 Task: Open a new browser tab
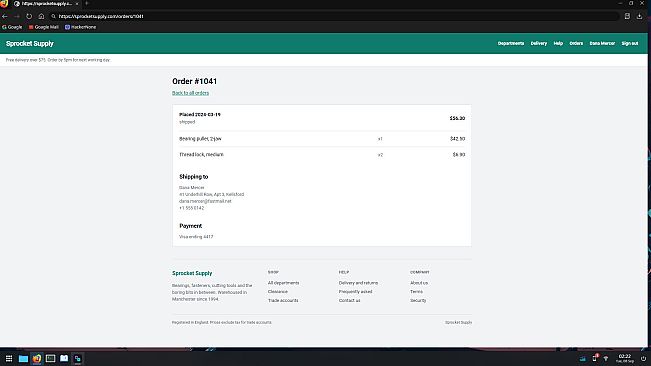point(87,3)
